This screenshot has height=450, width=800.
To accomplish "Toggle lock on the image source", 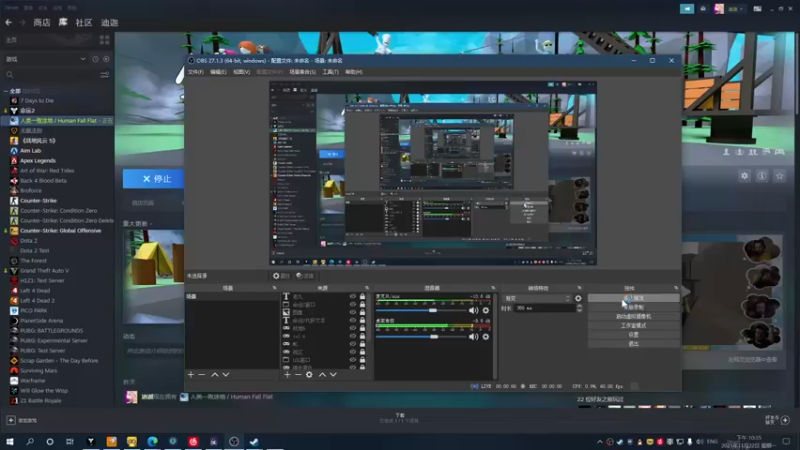I will pos(362,312).
